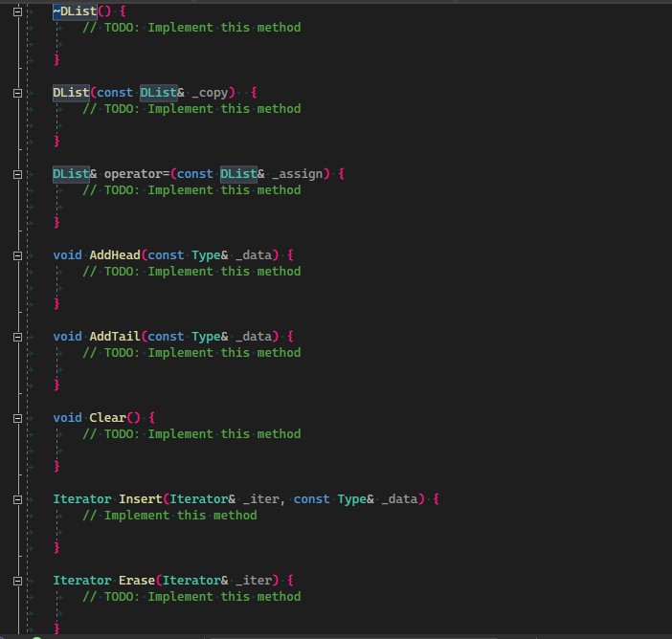Click the ~DList destructor name
Image resolution: width=672 pixels, height=639 pixels.
click(75, 11)
